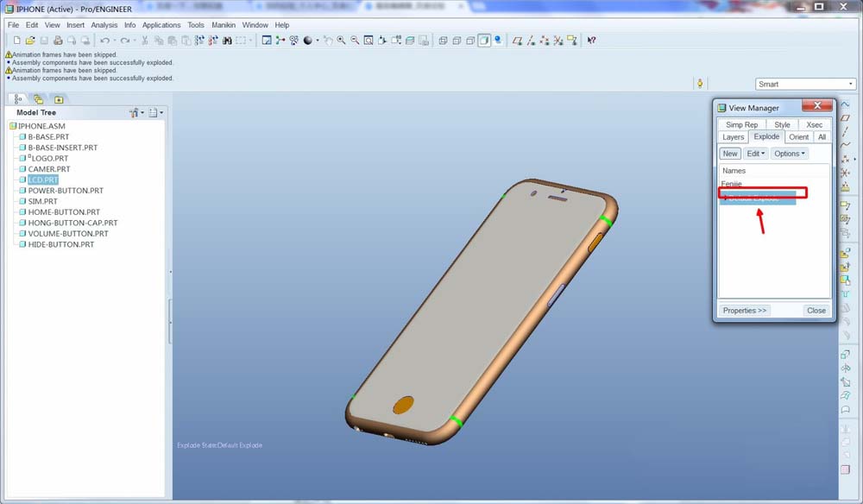Switch to the Xsec tab

click(x=815, y=125)
